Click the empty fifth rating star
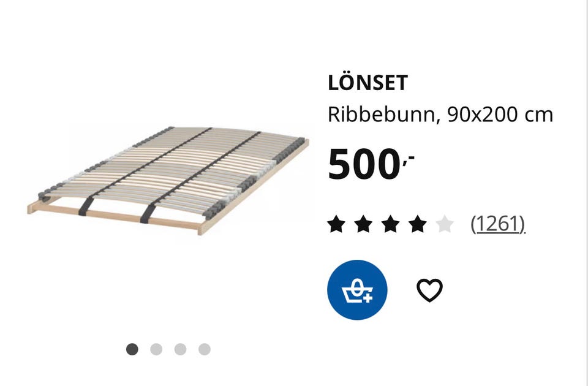This screenshot has width=588, height=386. (x=445, y=224)
